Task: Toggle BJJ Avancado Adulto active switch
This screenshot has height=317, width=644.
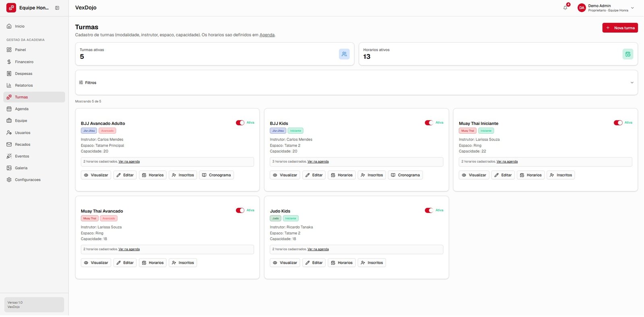Action: tap(240, 123)
